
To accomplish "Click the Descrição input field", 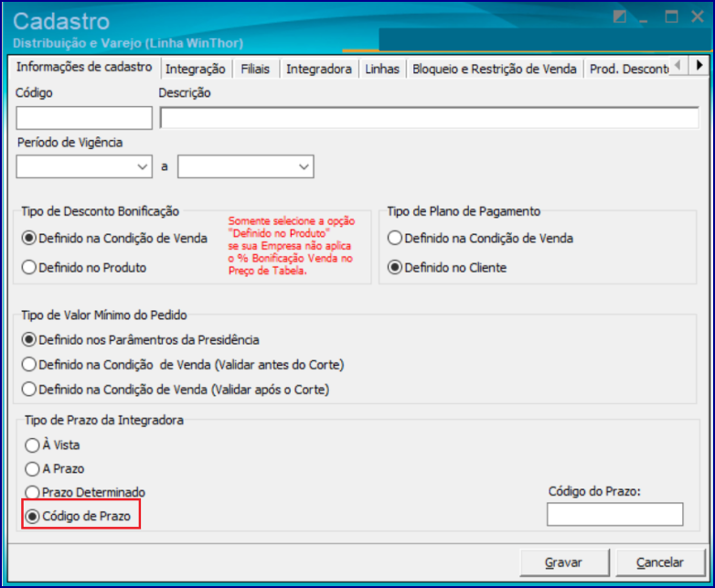I will [x=429, y=118].
